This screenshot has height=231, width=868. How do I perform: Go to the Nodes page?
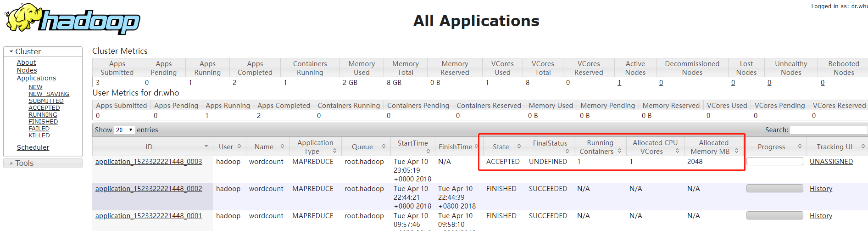[27, 70]
